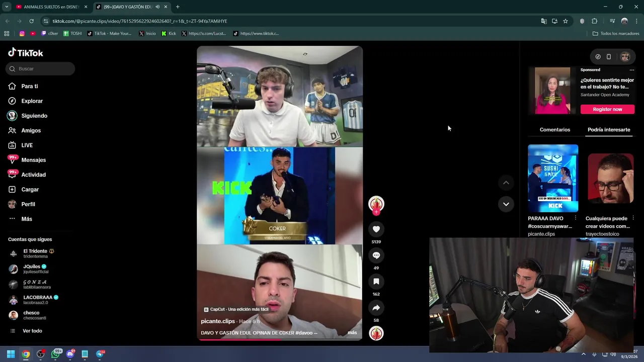Viewport: 644px width, 362px height.
Task: Click the CapCut edition label
Action: (236, 309)
